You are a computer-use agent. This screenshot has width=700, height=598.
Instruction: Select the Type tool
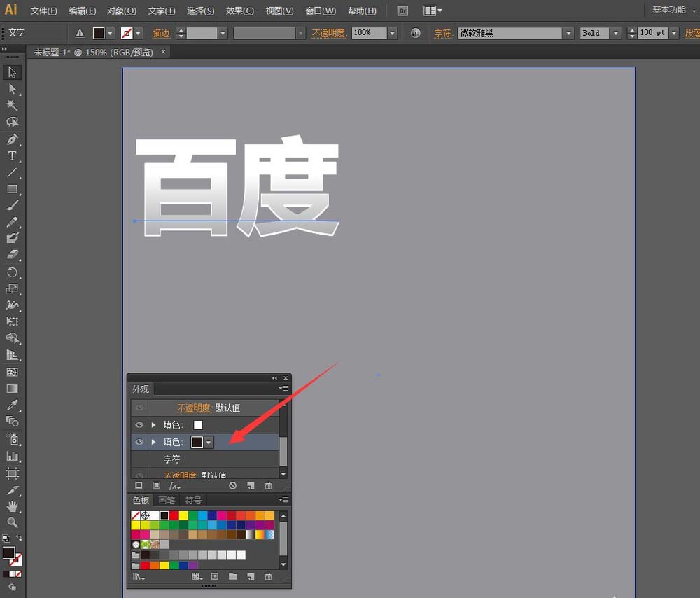[12, 156]
